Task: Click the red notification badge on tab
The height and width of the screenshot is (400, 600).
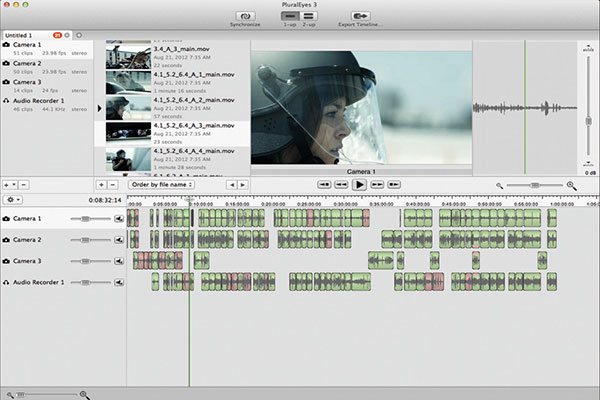Action: click(x=57, y=35)
